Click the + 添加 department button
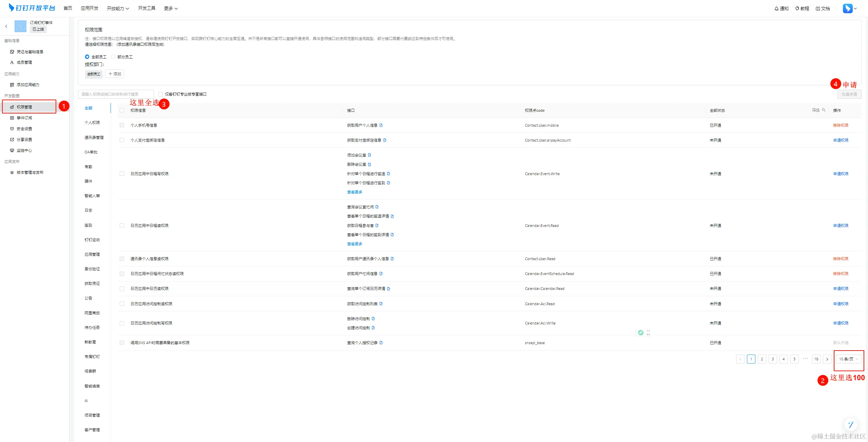This screenshot has height=442, width=868. coord(115,74)
